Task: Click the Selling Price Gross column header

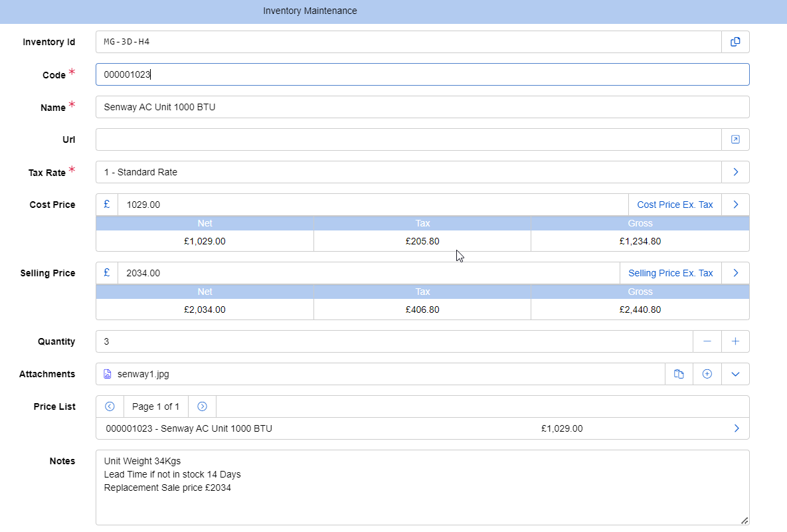Action: (640, 291)
